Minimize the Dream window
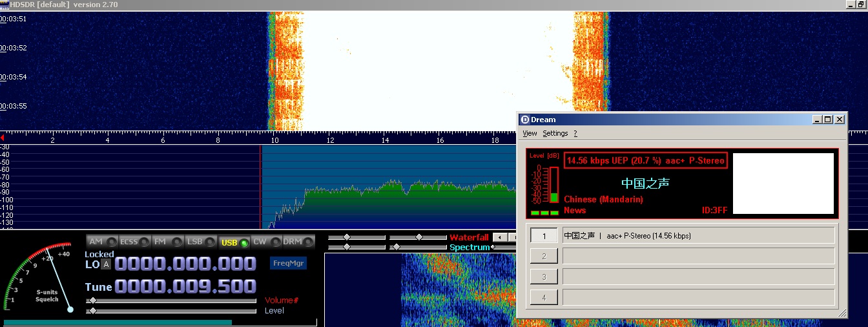Image resolution: width=868 pixels, height=327 pixels. [x=818, y=120]
